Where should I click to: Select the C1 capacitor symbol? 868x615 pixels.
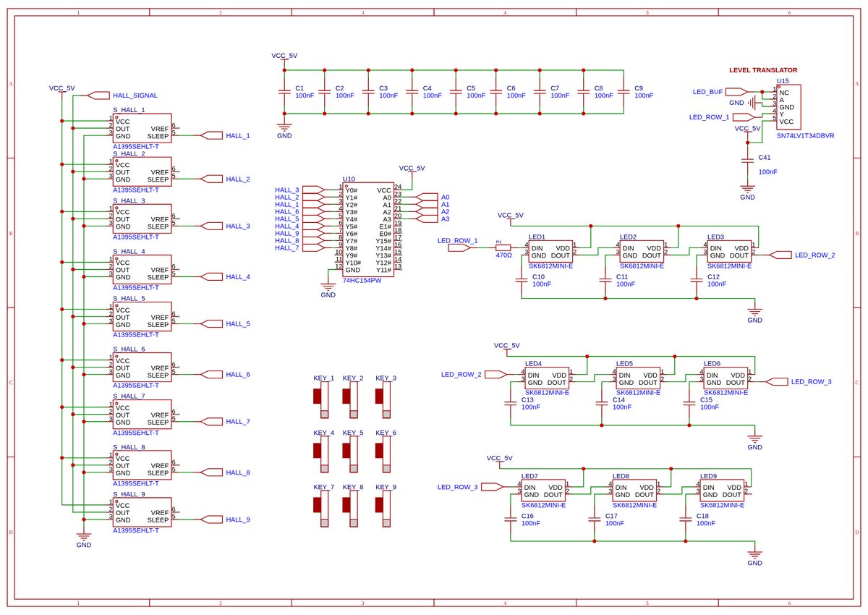pos(284,91)
